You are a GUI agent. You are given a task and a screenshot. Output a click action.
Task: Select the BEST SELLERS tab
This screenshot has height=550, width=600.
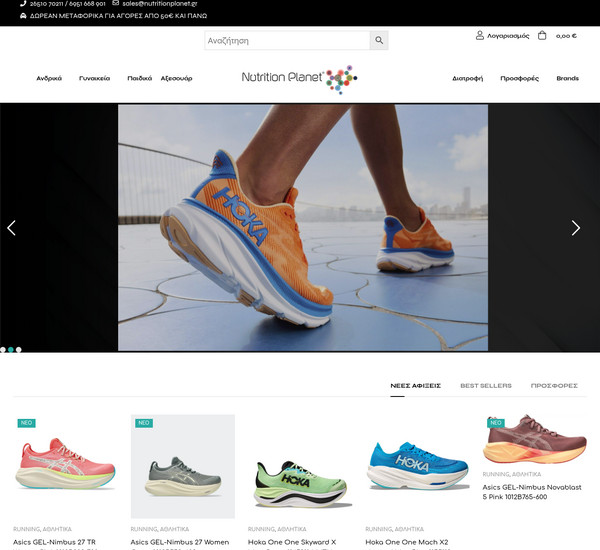[x=486, y=386]
